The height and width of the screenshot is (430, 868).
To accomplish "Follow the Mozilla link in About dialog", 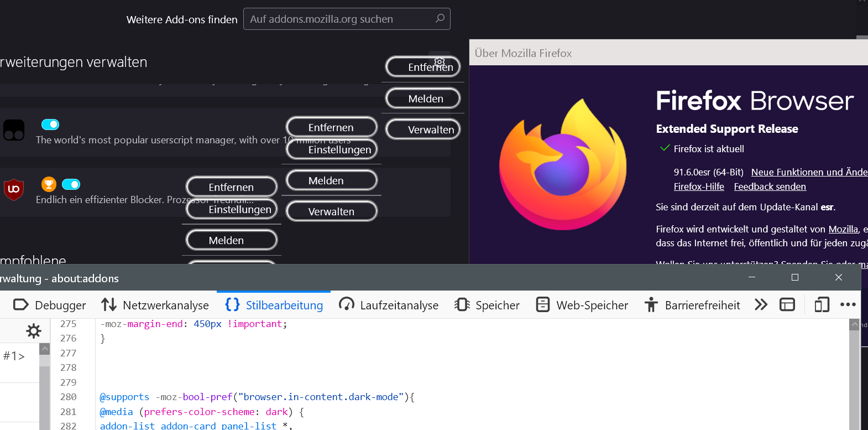I will click(x=843, y=229).
